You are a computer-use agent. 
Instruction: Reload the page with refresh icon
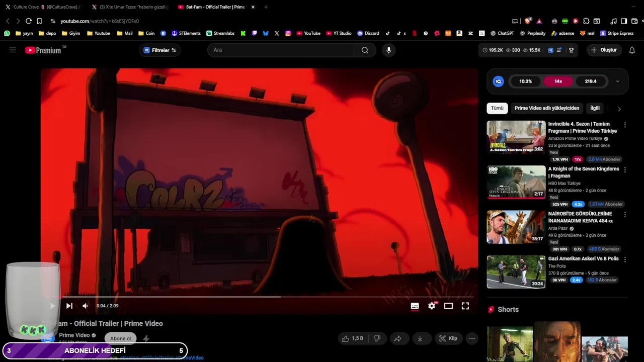coord(29,21)
